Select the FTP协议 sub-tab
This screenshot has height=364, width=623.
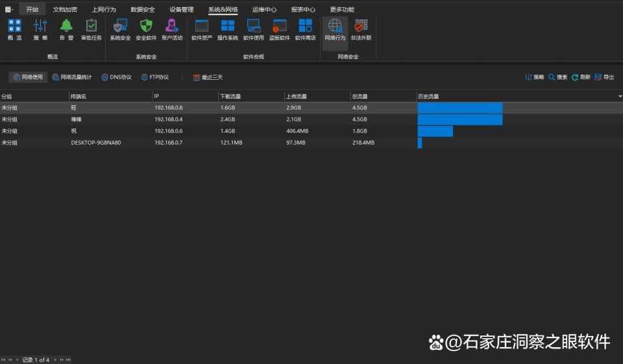[155, 77]
